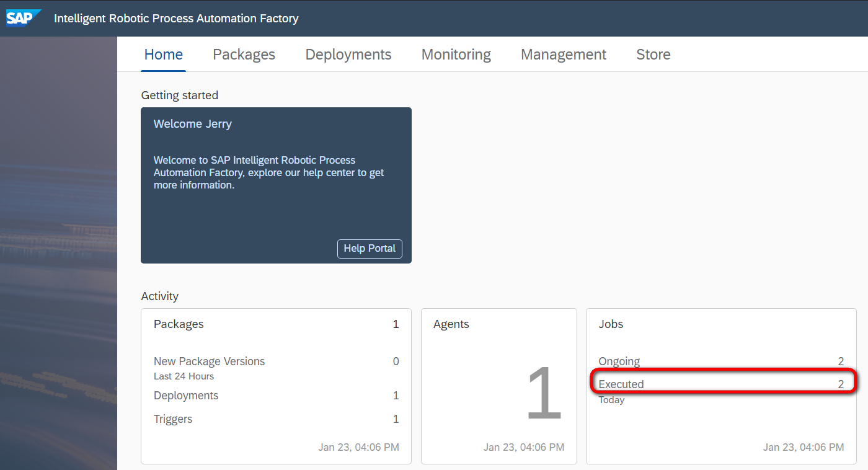
Task: Open the Ongoing jobs row
Action: click(721, 361)
